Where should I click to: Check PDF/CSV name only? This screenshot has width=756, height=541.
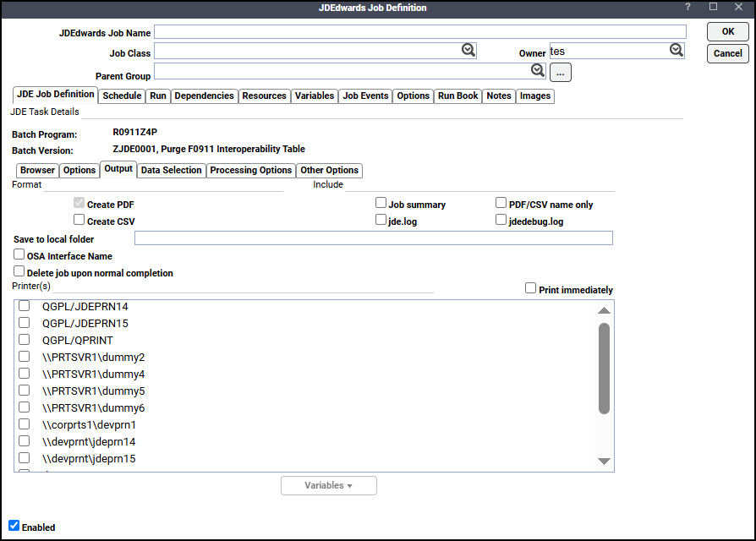pyautogui.click(x=501, y=203)
